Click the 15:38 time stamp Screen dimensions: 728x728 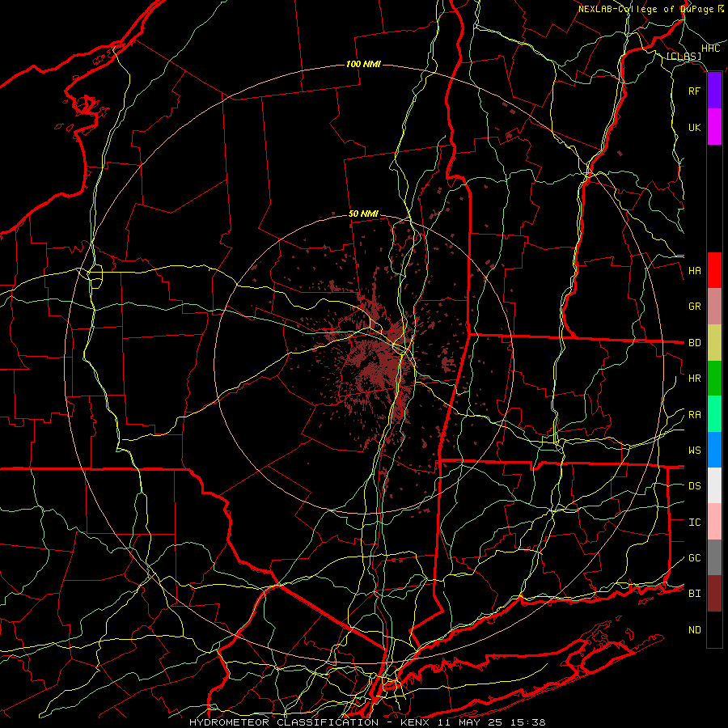(529, 722)
